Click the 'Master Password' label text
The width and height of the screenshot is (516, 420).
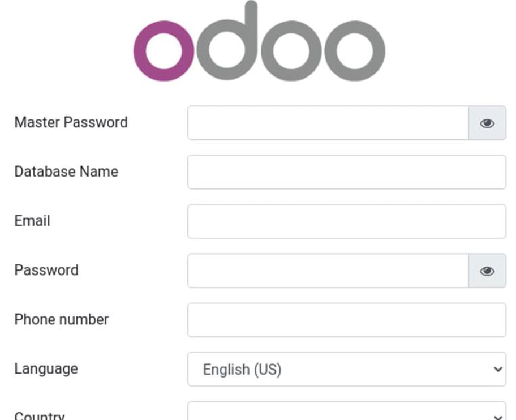71,122
